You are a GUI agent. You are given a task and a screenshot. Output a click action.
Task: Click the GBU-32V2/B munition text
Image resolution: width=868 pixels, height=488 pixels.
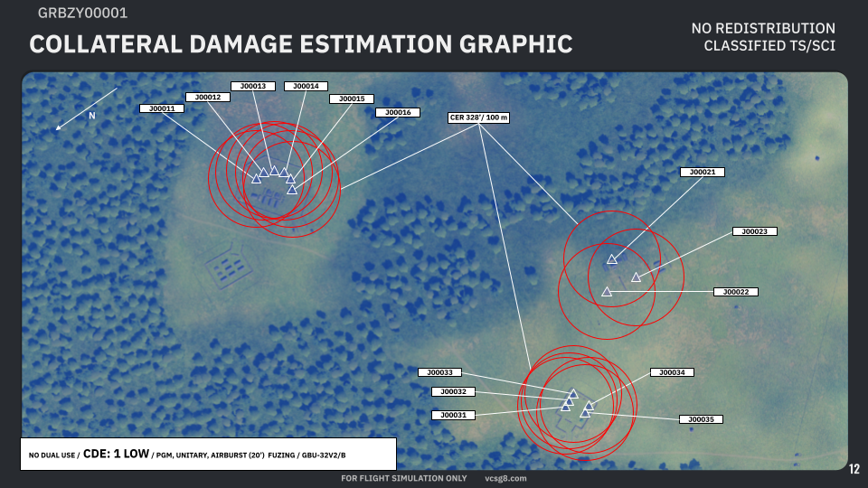(324, 455)
